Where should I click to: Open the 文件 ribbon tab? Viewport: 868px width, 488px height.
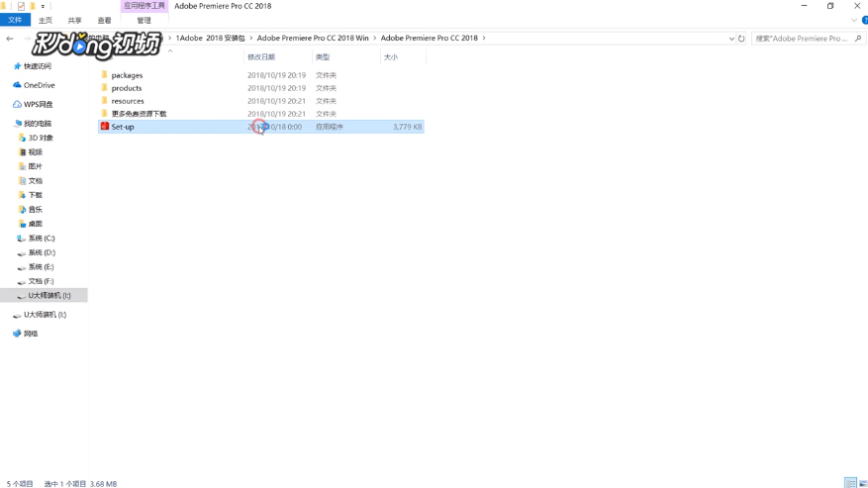pyautogui.click(x=15, y=20)
